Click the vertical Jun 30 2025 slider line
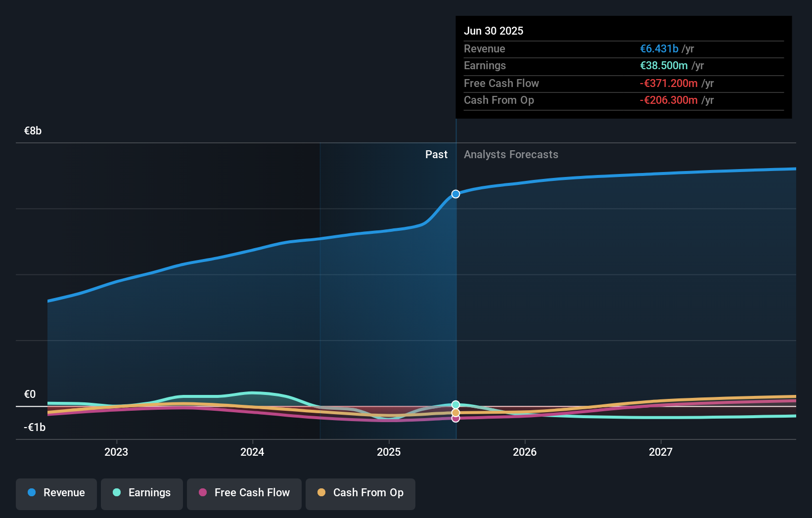The width and height of the screenshot is (812, 518). pos(455,297)
